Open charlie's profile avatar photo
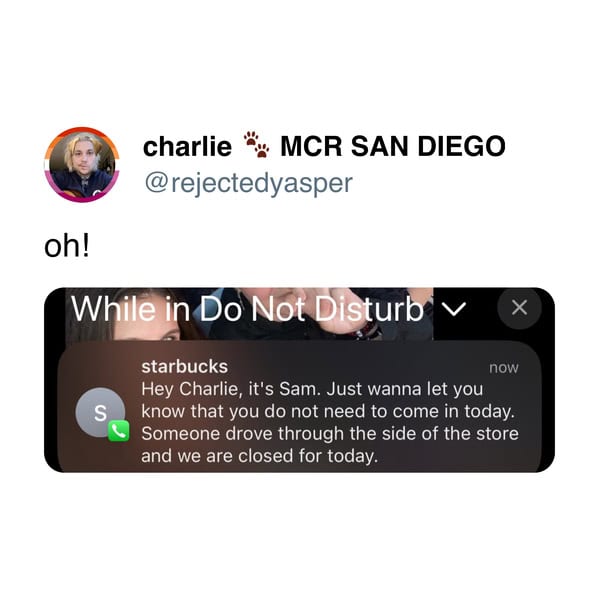The image size is (599, 599). click(82, 165)
